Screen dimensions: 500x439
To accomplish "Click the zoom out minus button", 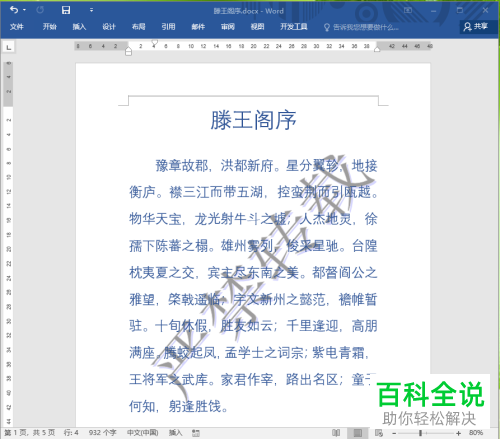I will (x=394, y=433).
